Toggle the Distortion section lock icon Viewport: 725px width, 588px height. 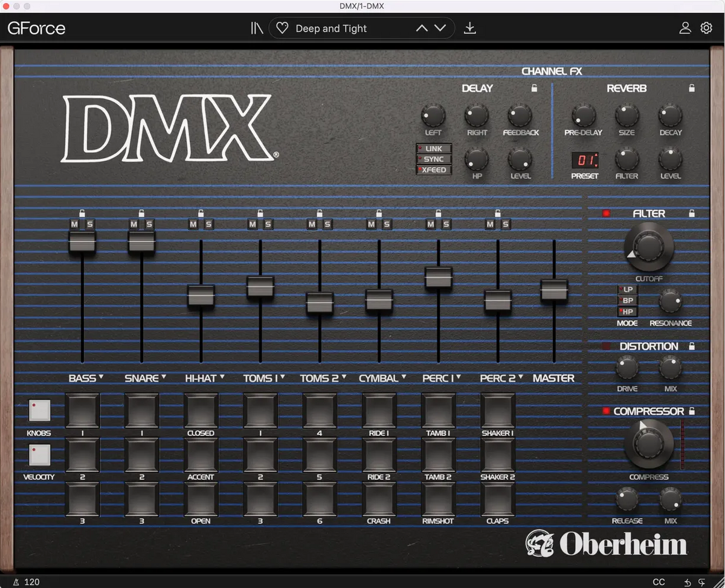(x=692, y=346)
